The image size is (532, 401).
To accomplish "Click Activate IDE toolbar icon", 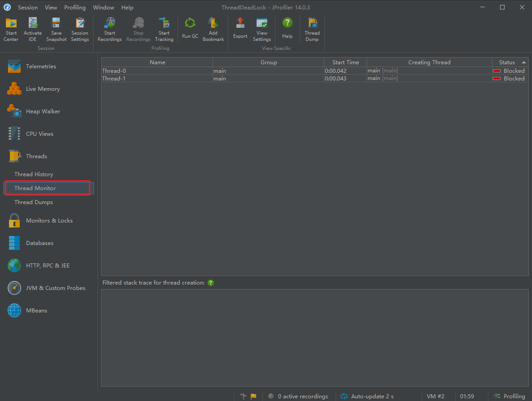I will pos(32,30).
